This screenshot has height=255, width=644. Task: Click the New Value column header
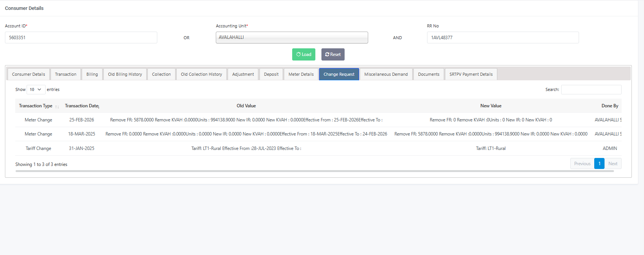click(x=491, y=106)
